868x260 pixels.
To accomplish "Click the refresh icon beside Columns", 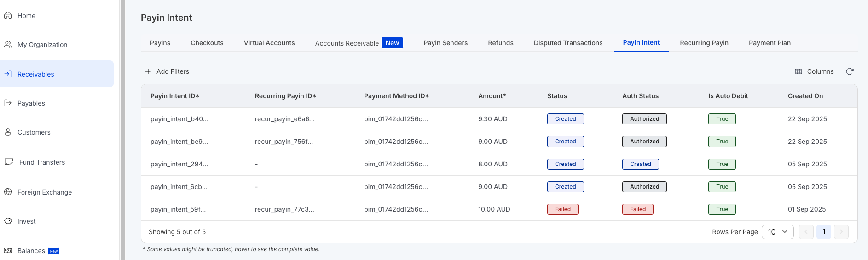I will (850, 71).
